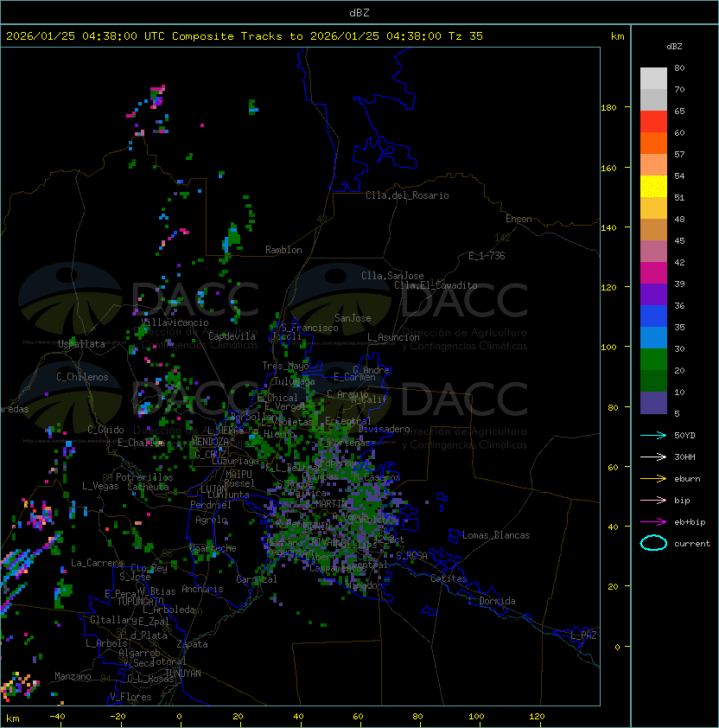The image size is (719, 728).
Task: Click the 'Perdriel' map label
Action: [211, 504]
